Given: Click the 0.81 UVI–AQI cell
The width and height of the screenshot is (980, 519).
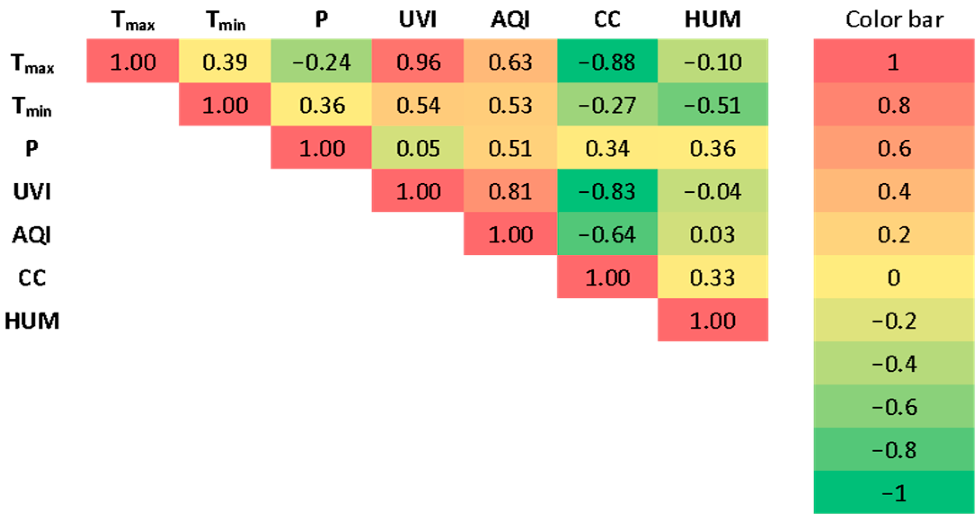Looking at the screenshot, I should (510, 191).
